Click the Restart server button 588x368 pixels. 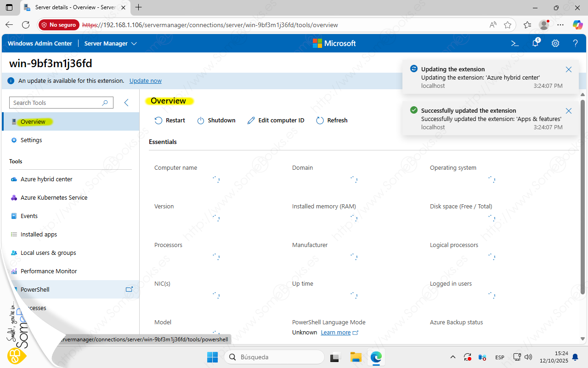[170, 121]
